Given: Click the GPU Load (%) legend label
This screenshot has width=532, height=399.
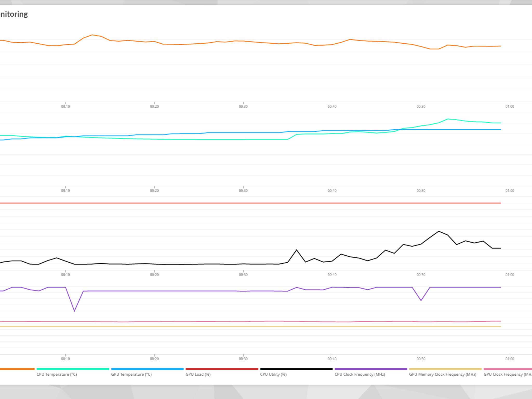Looking at the screenshot, I should [x=198, y=374].
